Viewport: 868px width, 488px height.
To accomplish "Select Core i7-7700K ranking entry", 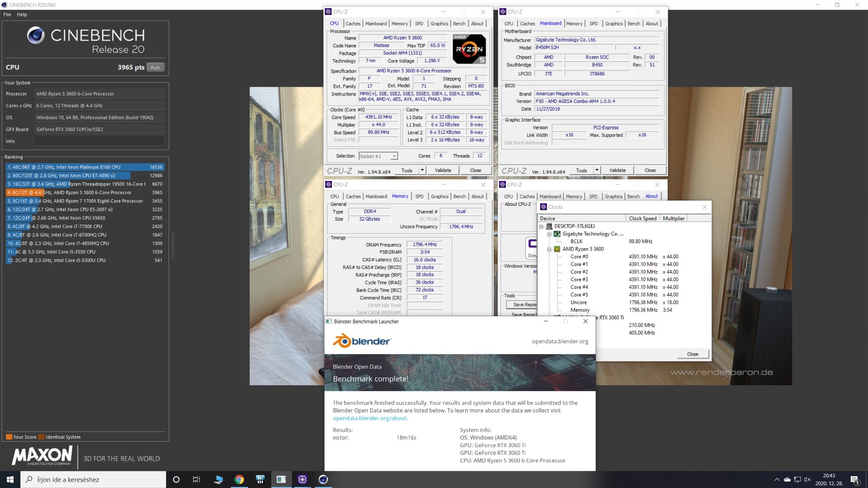I will click(x=85, y=226).
